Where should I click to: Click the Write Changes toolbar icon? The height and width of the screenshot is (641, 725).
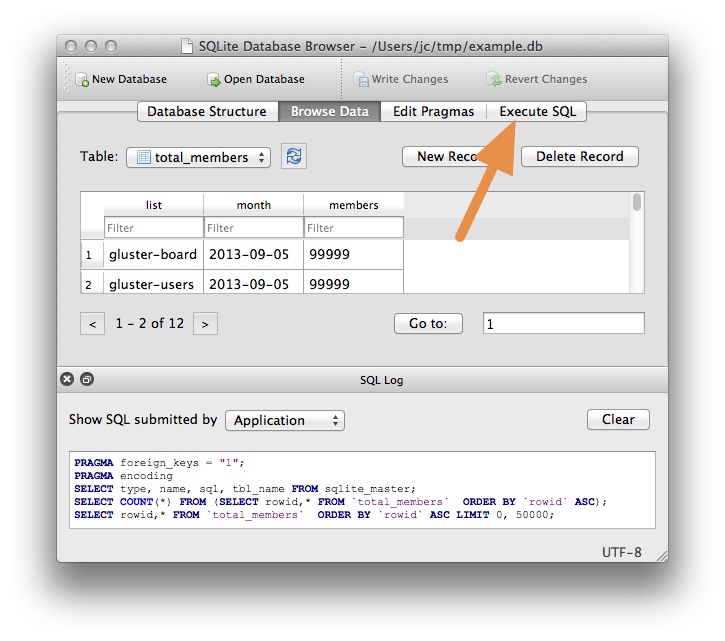pos(361,80)
